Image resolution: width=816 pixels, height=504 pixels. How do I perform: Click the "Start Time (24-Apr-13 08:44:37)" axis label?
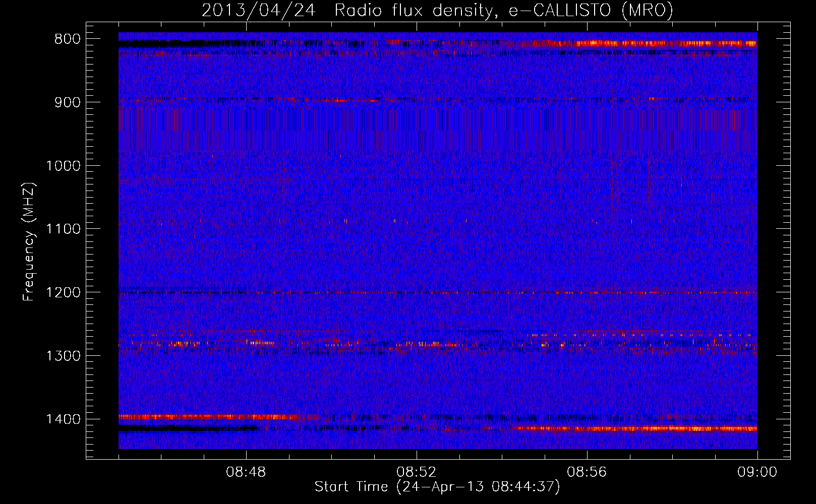click(437, 487)
